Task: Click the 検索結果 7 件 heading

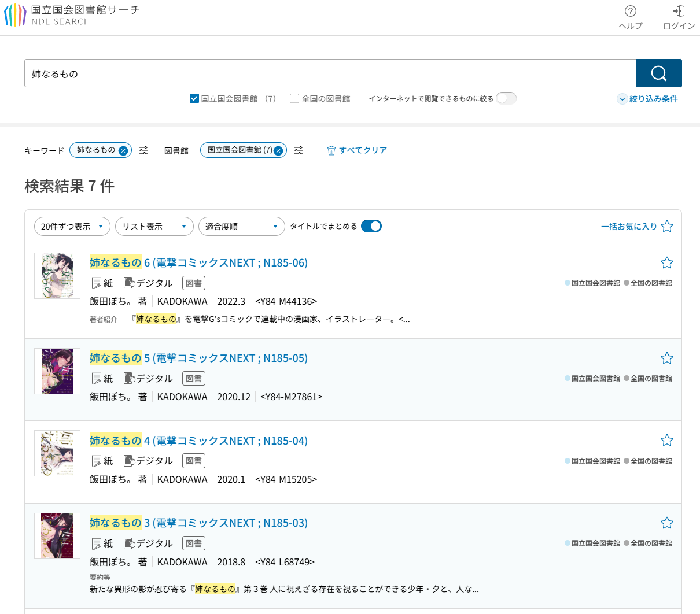Action: click(x=69, y=186)
